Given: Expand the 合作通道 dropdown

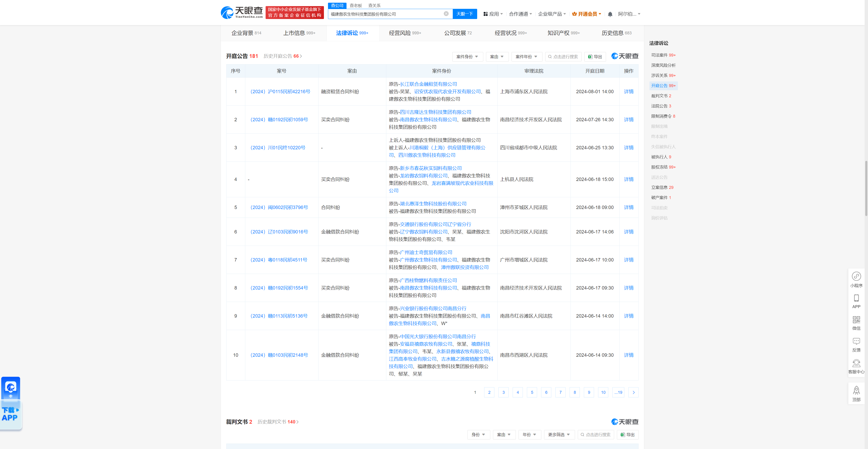Looking at the screenshot, I should [x=520, y=14].
